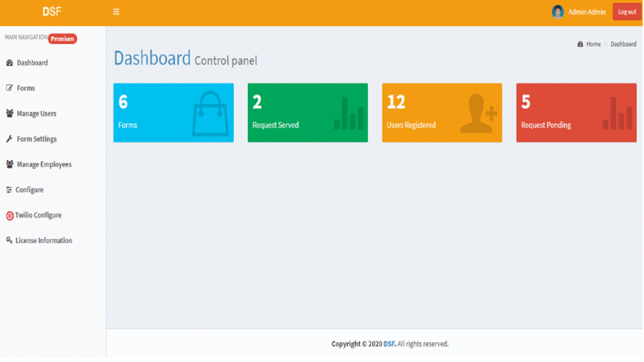
Task: Open Dashboard from the sidebar menu
Action: [32, 63]
